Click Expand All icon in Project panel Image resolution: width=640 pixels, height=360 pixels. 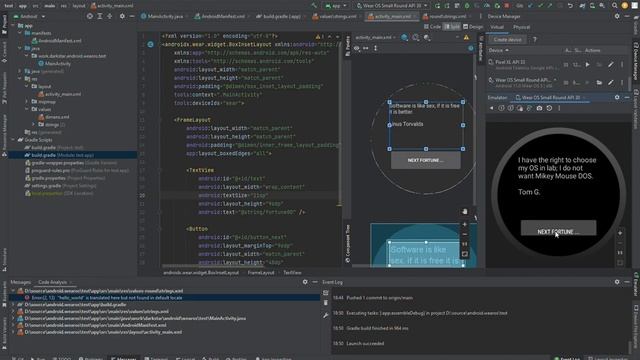(x=100, y=16)
